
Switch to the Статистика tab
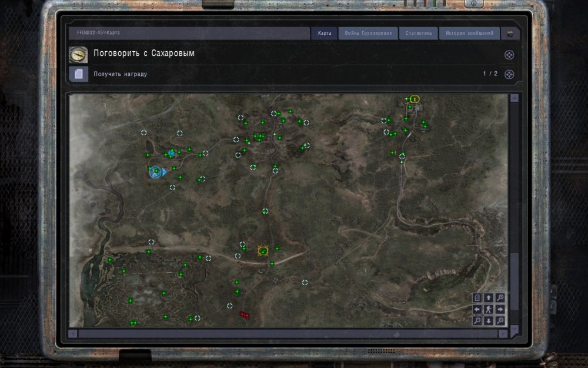point(418,34)
